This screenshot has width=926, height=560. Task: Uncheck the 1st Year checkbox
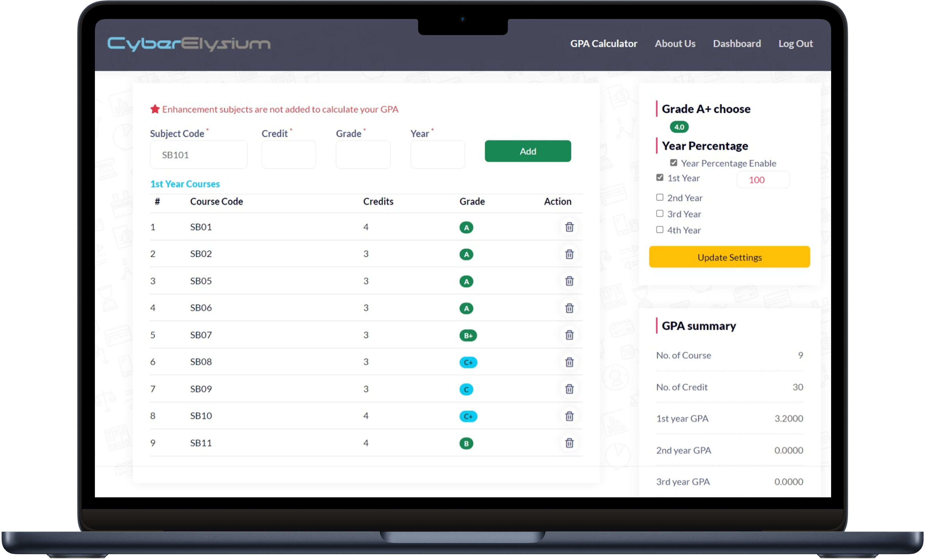click(659, 177)
